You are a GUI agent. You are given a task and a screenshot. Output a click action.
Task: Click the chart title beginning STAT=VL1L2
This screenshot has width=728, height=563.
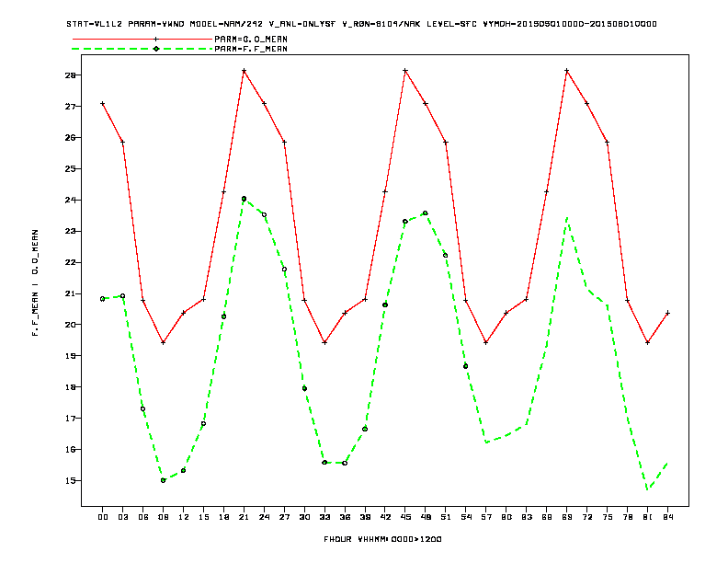[361, 24]
